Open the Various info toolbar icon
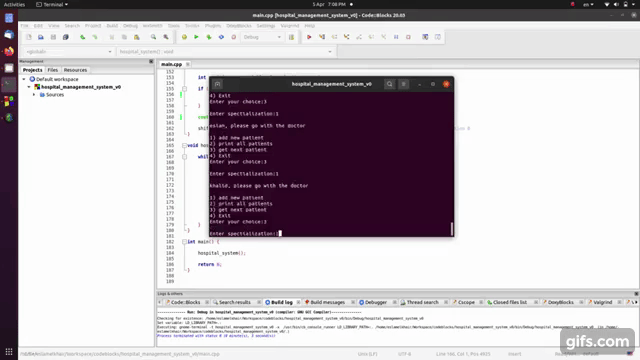 coord(438,37)
